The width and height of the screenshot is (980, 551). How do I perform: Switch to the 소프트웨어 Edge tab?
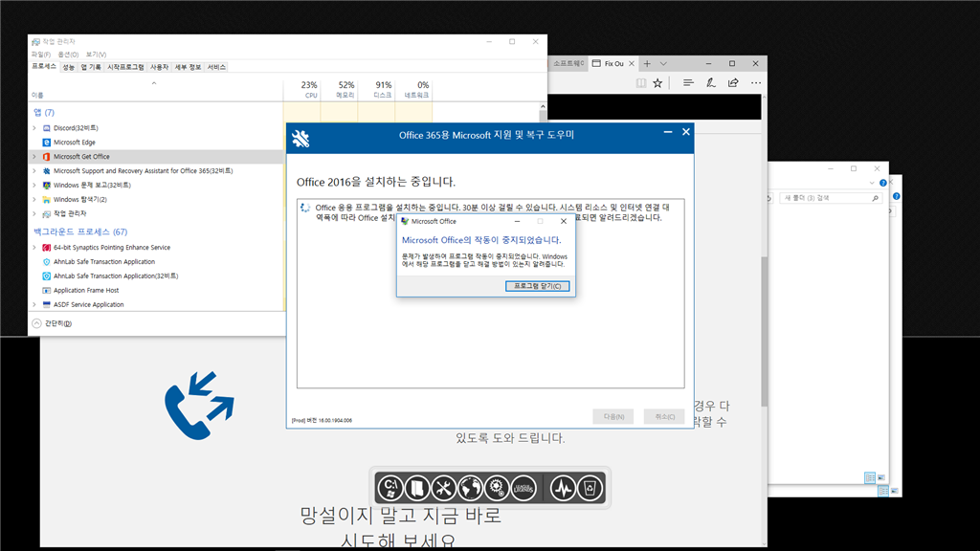tap(568, 64)
